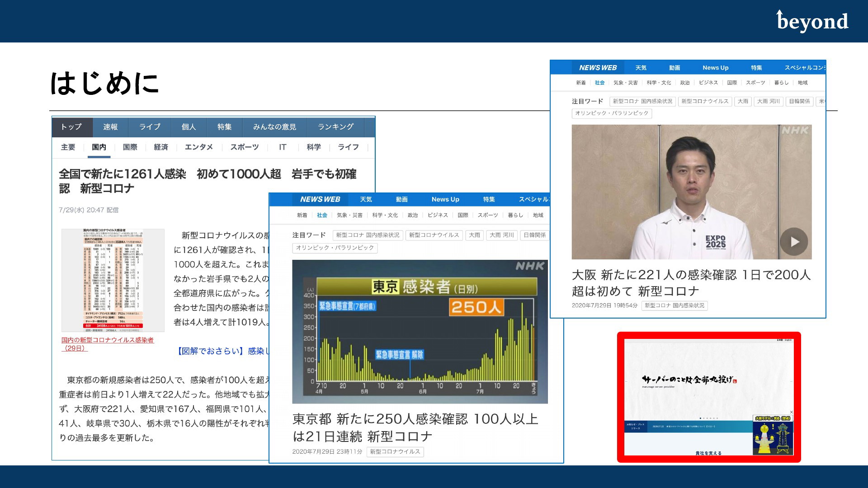
Task: Click 新型コロナ 国内感染状況 tag beside 19時54分 date
Action: pyautogui.click(x=674, y=305)
